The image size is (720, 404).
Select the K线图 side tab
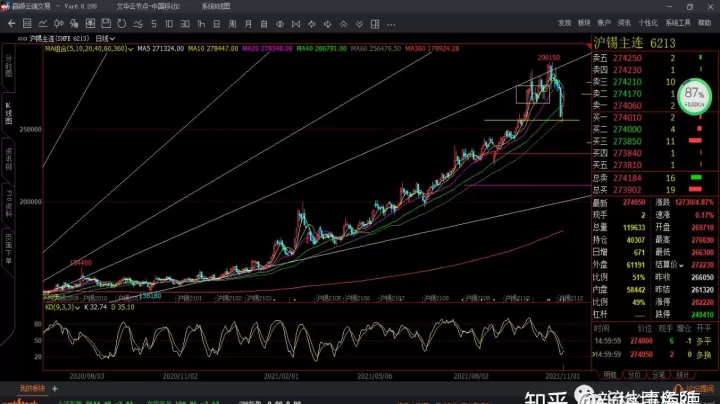[x=9, y=113]
